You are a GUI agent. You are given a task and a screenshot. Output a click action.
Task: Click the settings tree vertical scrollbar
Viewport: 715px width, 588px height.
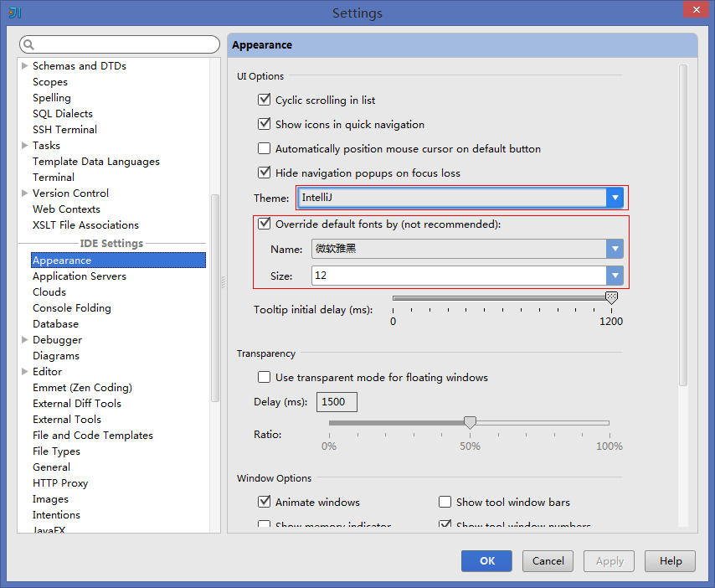pos(215,298)
